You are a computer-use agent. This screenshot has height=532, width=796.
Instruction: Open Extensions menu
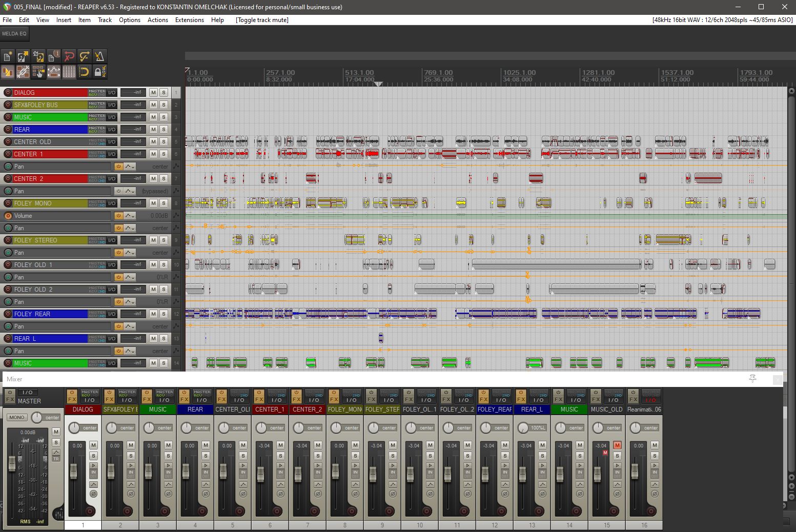point(190,20)
